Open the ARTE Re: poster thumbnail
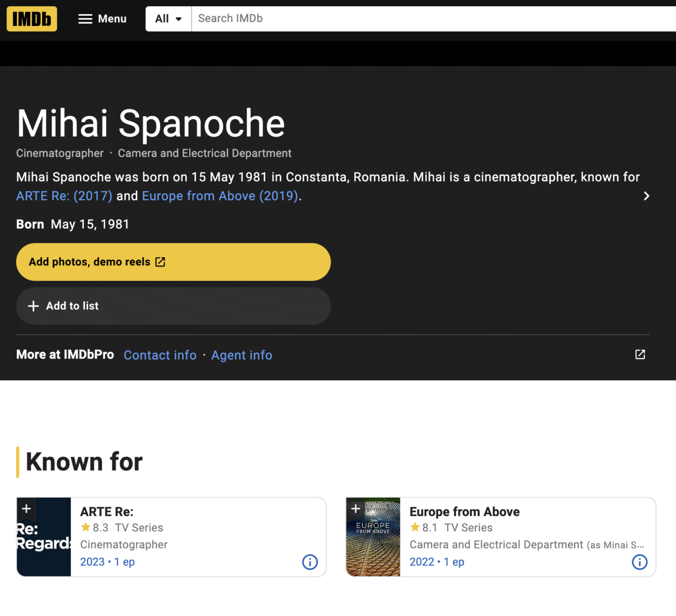This screenshot has width=676, height=616. coord(44,544)
